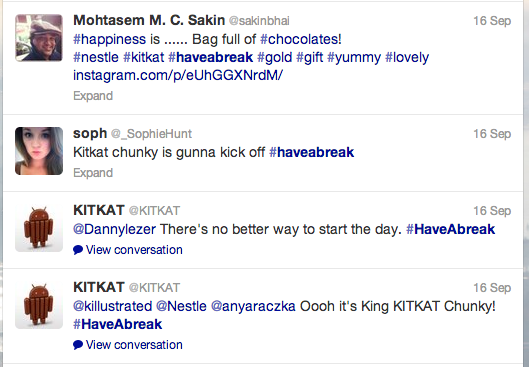Image resolution: width=529 pixels, height=367 pixels.
Task: Click #haveabreak hashtag in soph's tweet
Action: pos(311,152)
